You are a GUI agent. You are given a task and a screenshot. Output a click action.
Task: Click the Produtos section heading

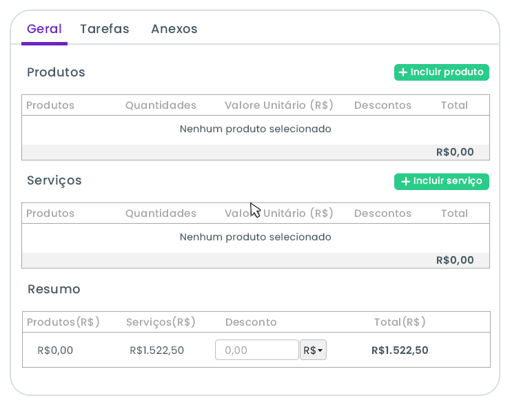56,72
